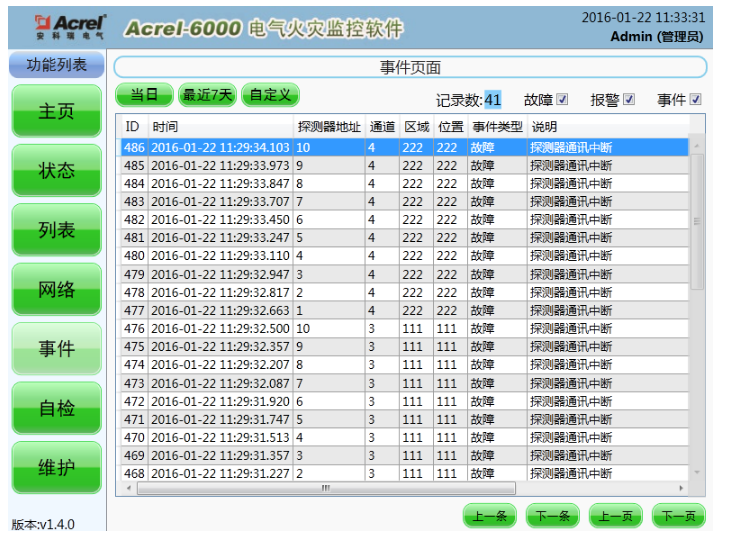
Task: Click the 说明 column header
Action: 608,126
